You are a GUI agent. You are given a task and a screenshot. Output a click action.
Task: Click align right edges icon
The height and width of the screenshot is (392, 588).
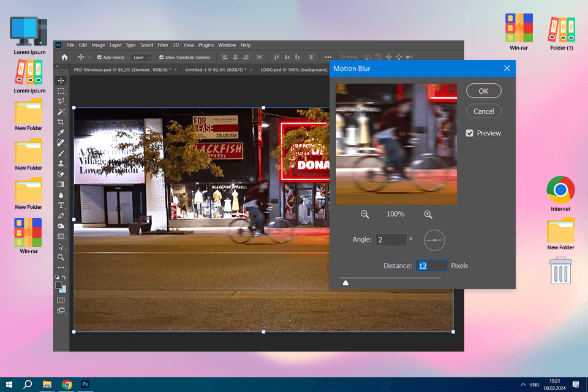pos(246,58)
